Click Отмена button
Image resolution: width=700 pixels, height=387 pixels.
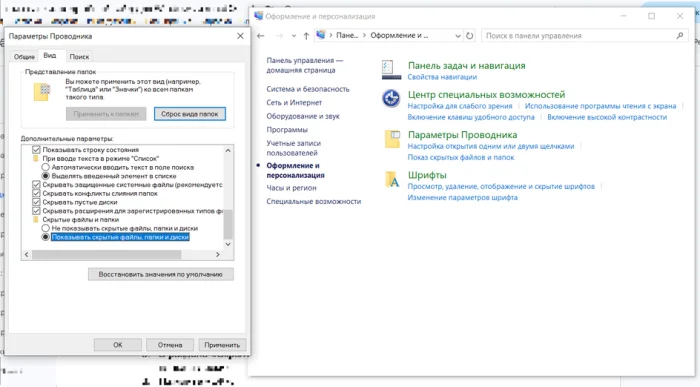pyautogui.click(x=170, y=345)
